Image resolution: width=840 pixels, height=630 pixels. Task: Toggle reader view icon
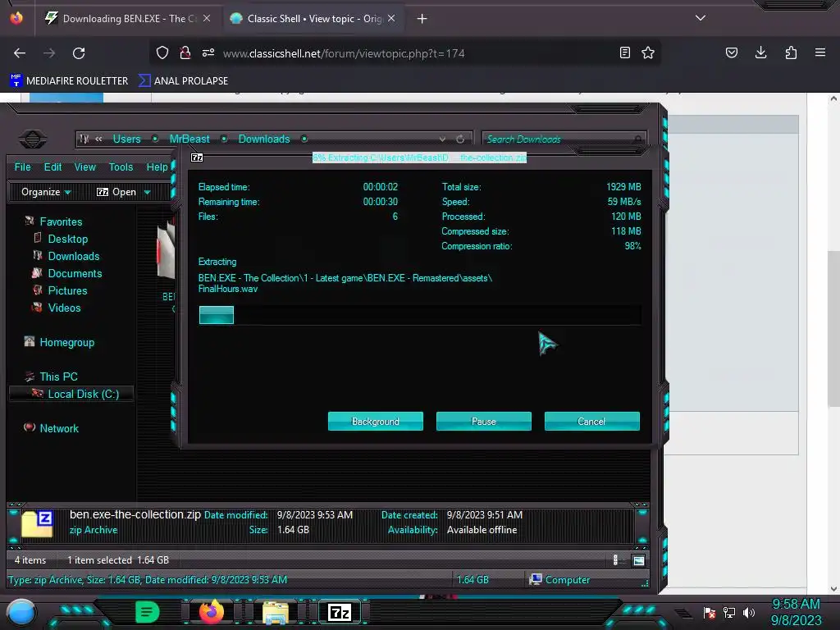coord(624,52)
